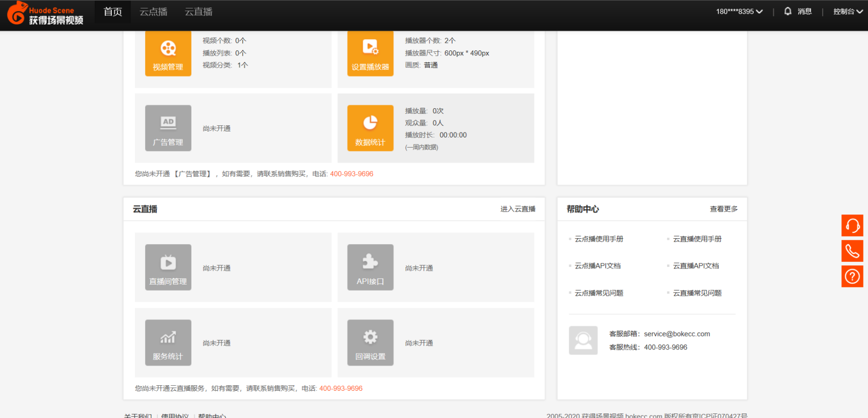This screenshot has width=868, height=418.
Task: Click the 广告管理 ad management tile
Action: [x=168, y=128]
